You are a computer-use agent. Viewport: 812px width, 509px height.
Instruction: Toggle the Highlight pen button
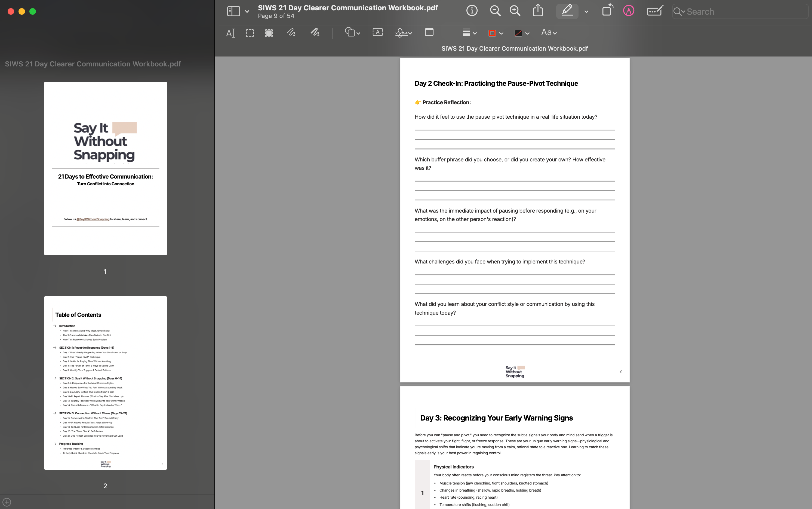(x=567, y=11)
